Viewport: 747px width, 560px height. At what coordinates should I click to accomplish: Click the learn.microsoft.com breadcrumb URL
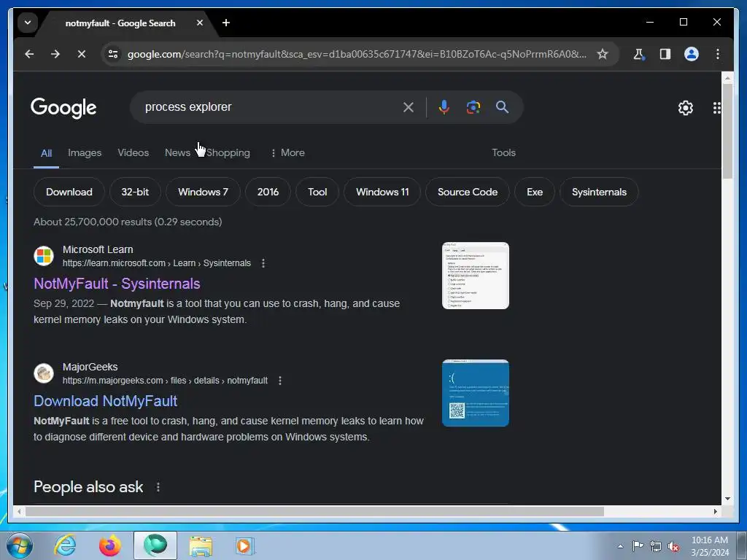pyautogui.click(x=156, y=263)
